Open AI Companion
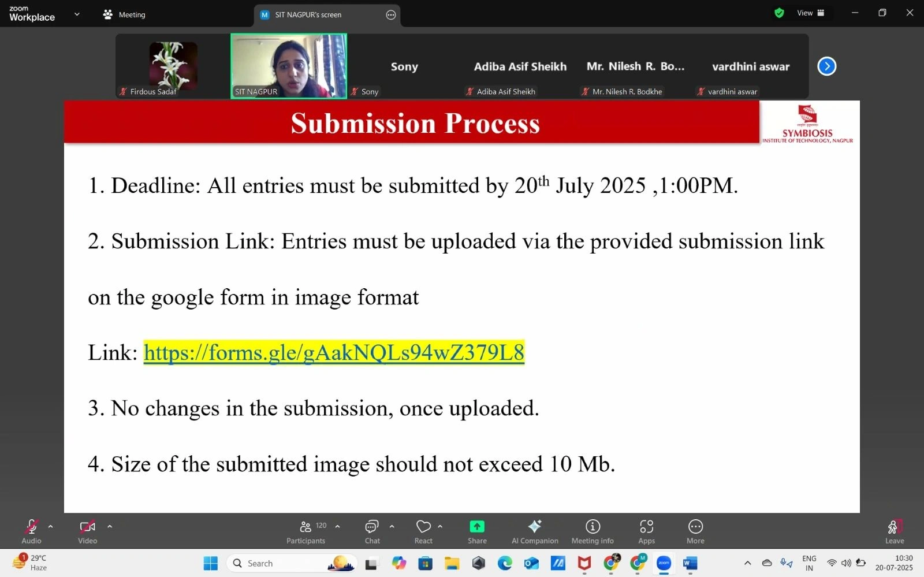 pos(534,527)
